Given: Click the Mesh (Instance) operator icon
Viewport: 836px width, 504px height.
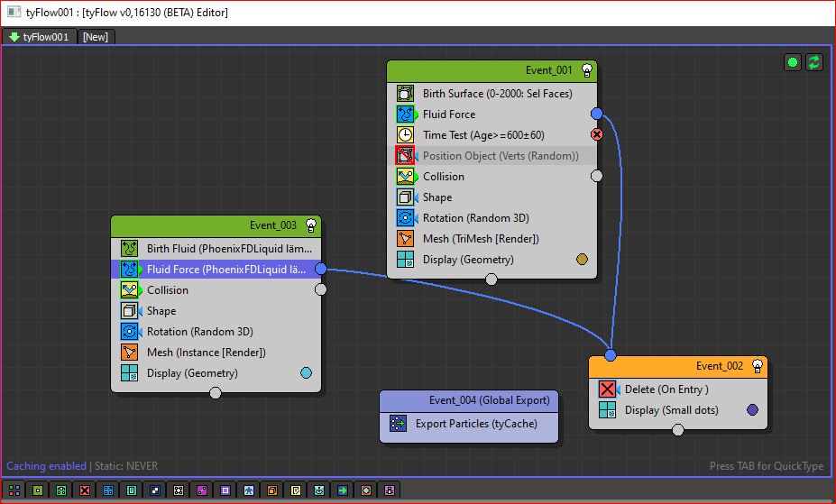Looking at the screenshot, I should tap(129, 353).
